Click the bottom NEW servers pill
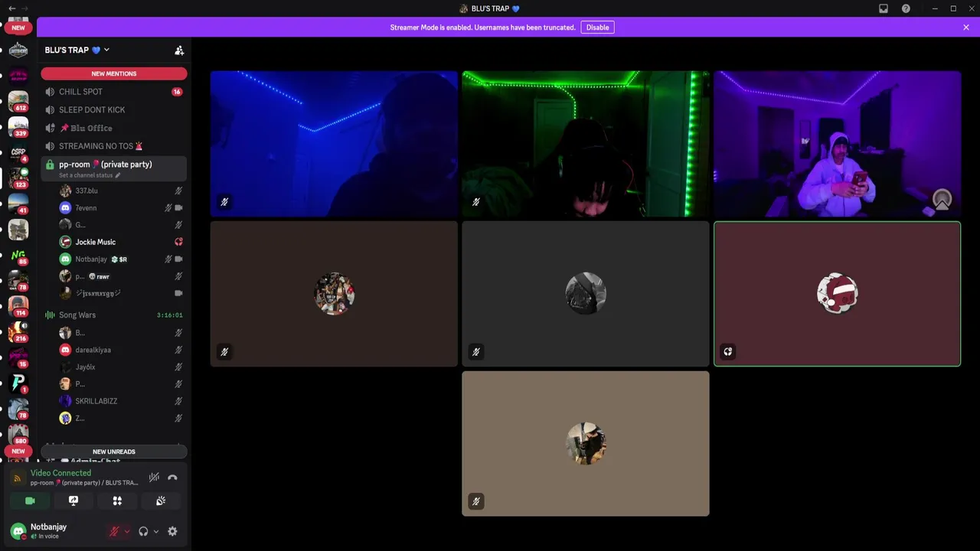 click(18, 452)
